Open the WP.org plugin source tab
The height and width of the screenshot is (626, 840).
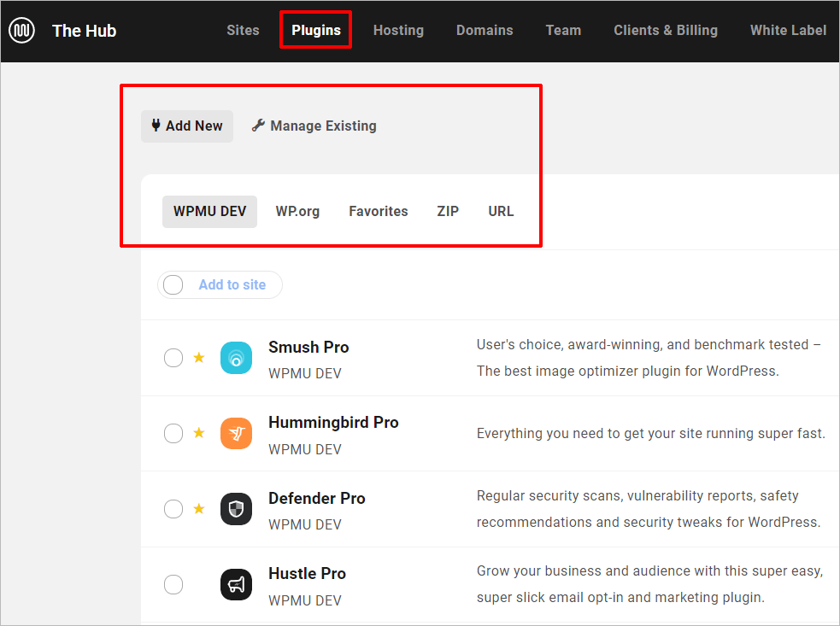click(297, 211)
